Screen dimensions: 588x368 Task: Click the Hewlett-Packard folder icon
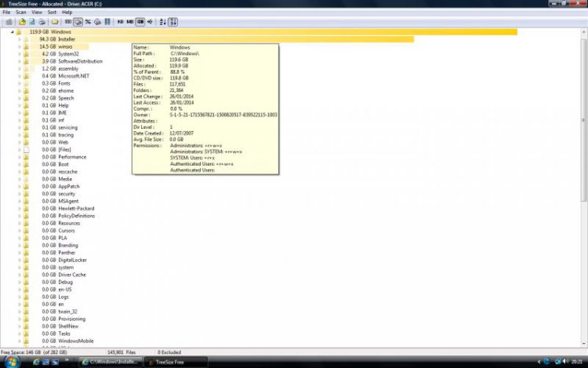pyautogui.click(x=26, y=208)
